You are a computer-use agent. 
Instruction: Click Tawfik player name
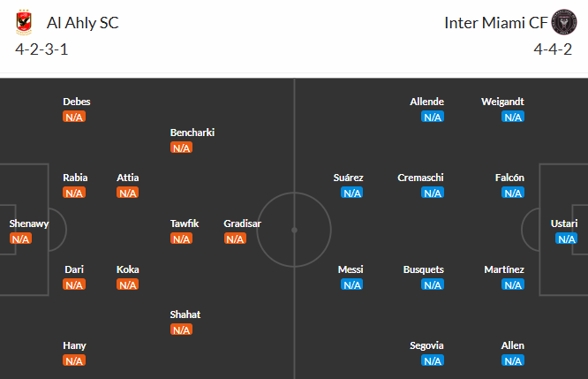(x=185, y=224)
